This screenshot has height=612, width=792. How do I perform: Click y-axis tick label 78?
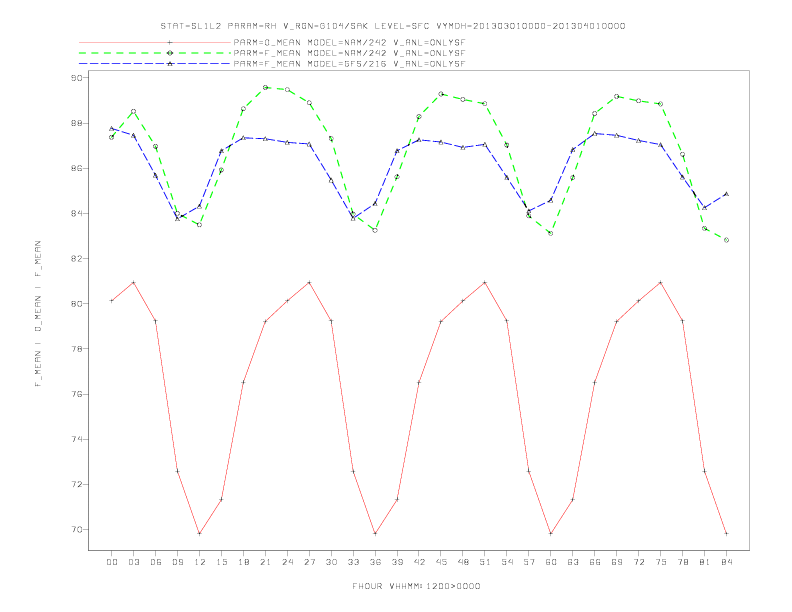coord(76,349)
